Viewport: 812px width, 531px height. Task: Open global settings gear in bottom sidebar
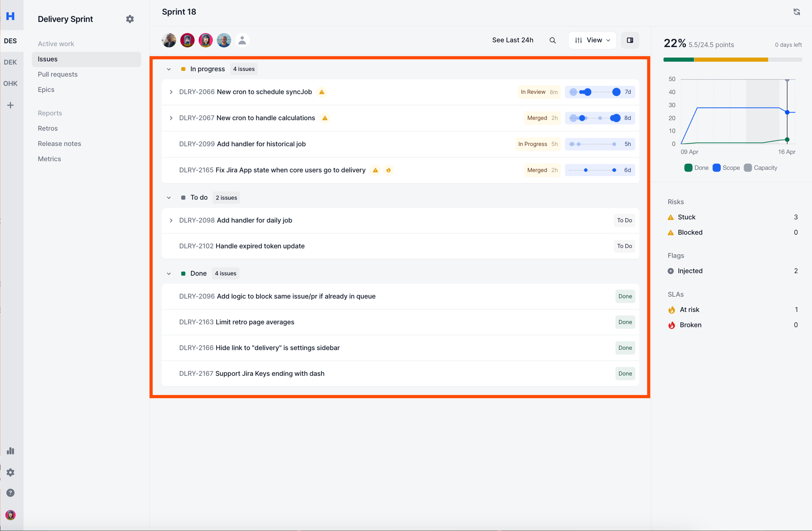pos(11,472)
